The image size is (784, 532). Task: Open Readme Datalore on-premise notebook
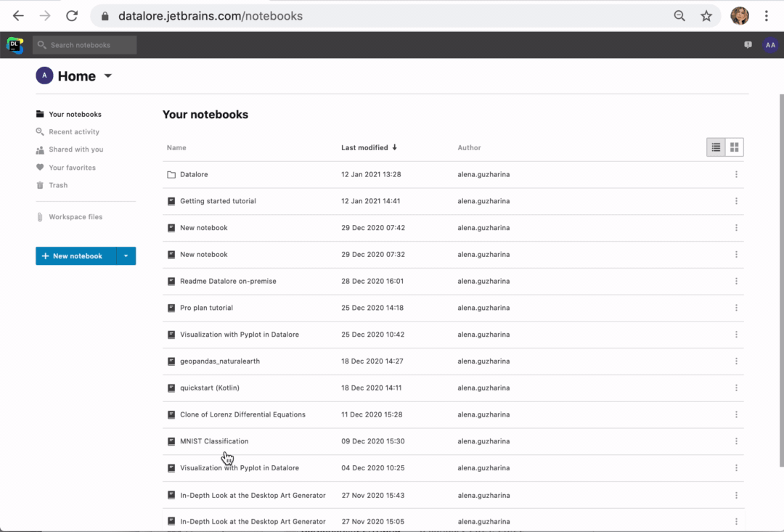pyautogui.click(x=228, y=281)
